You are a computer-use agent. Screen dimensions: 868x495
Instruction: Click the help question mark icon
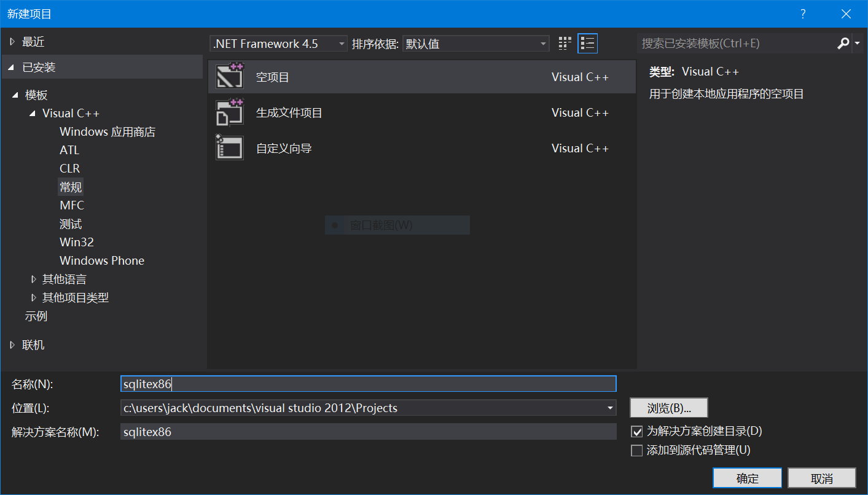tap(802, 14)
